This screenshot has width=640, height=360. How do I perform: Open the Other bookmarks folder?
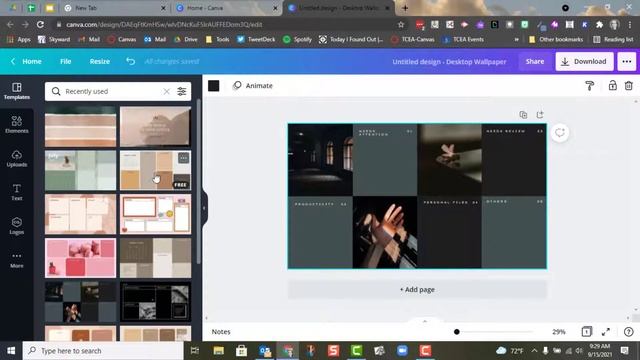[556, 39]
